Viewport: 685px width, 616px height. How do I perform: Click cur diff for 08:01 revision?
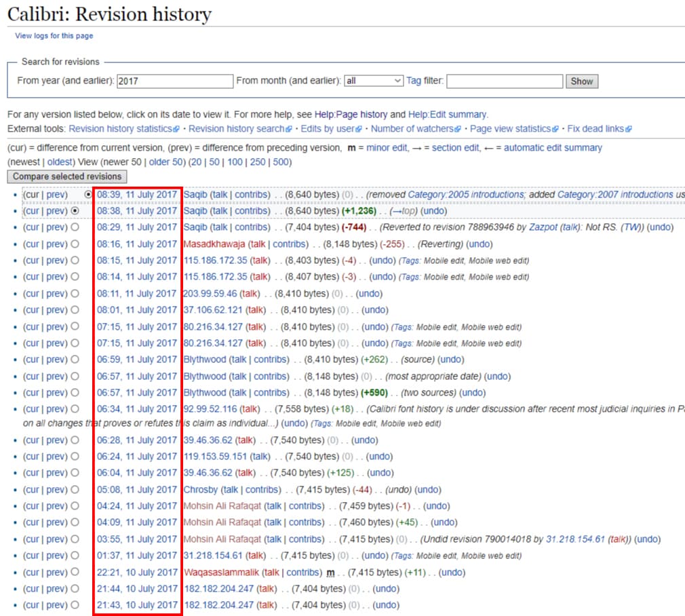pos(32,310)
